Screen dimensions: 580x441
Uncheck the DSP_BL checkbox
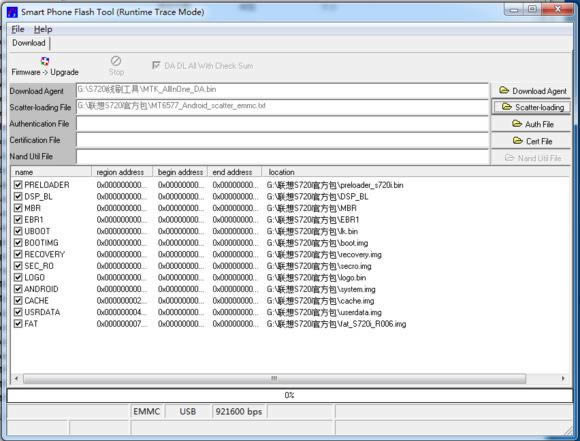(18, 196)
